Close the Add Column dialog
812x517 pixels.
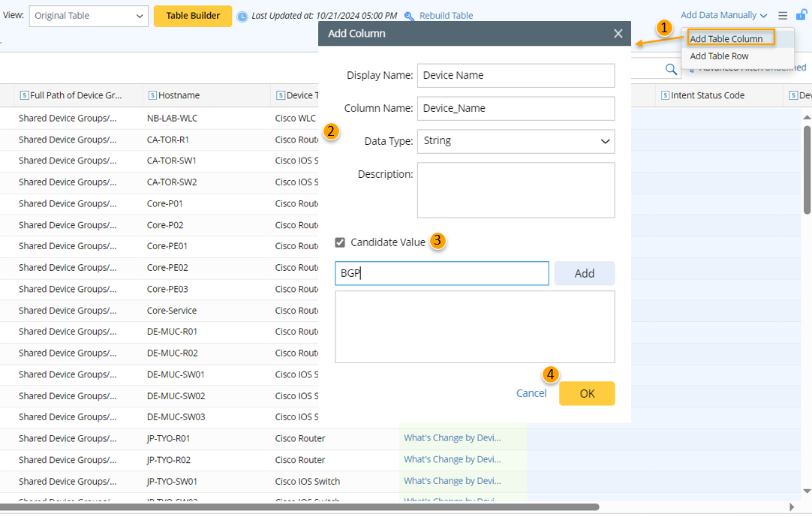[x=618, y=34]
